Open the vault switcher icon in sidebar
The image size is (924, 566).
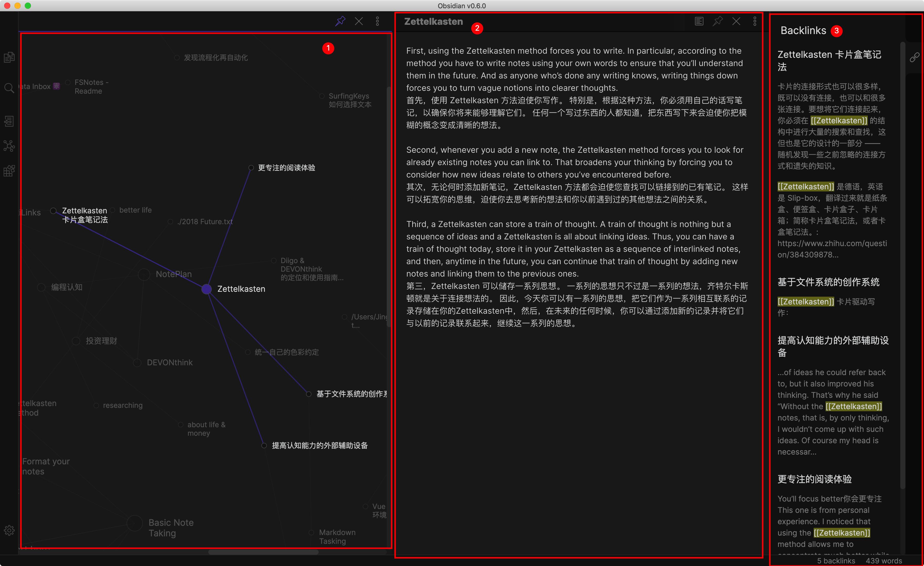pyautogui.click(x=9, y=121)
